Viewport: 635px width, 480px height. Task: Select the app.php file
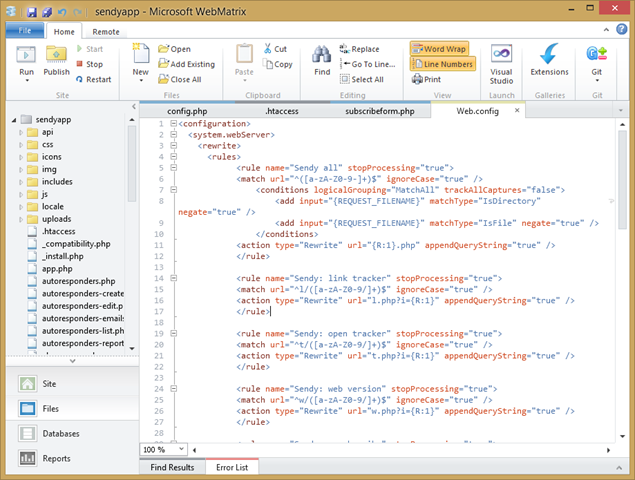tap(57, 269)
